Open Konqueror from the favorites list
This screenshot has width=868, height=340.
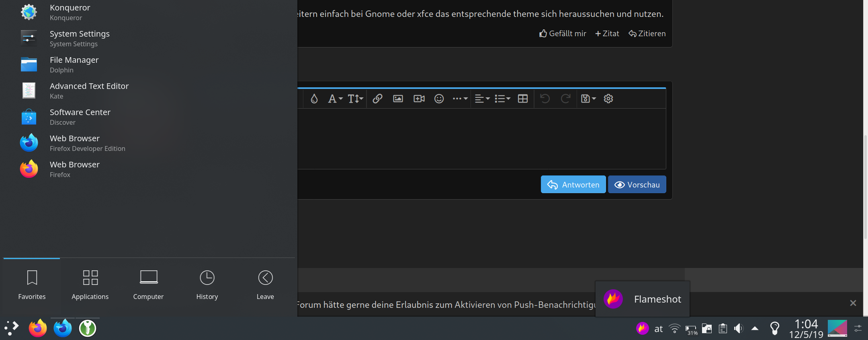pos(149,12)
